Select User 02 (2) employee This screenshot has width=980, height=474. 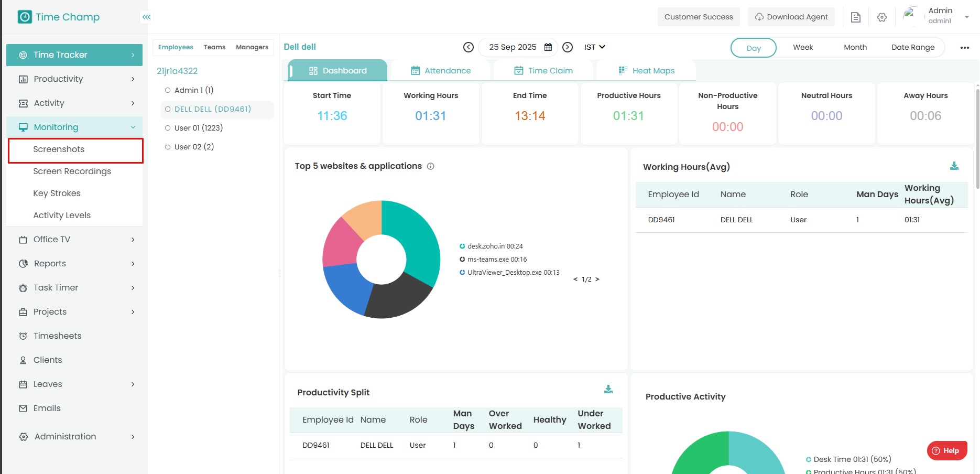coord(168,147)
